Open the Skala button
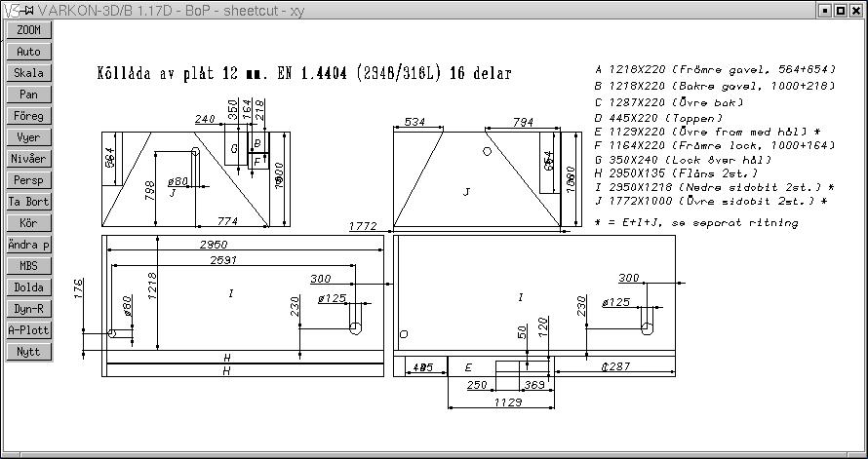 click(29, 73)
